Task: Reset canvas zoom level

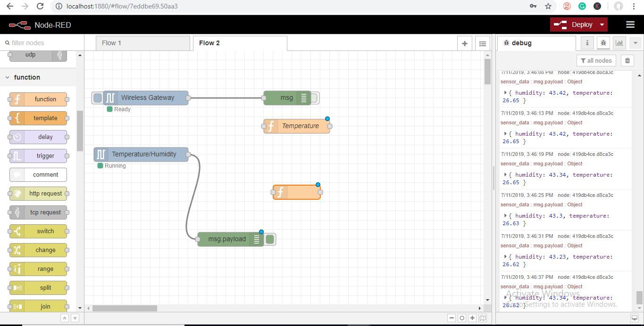Action: coord(462,318)
